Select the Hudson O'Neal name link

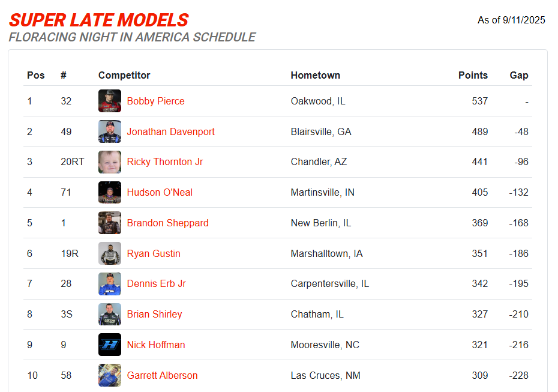(x=160, y=193)
